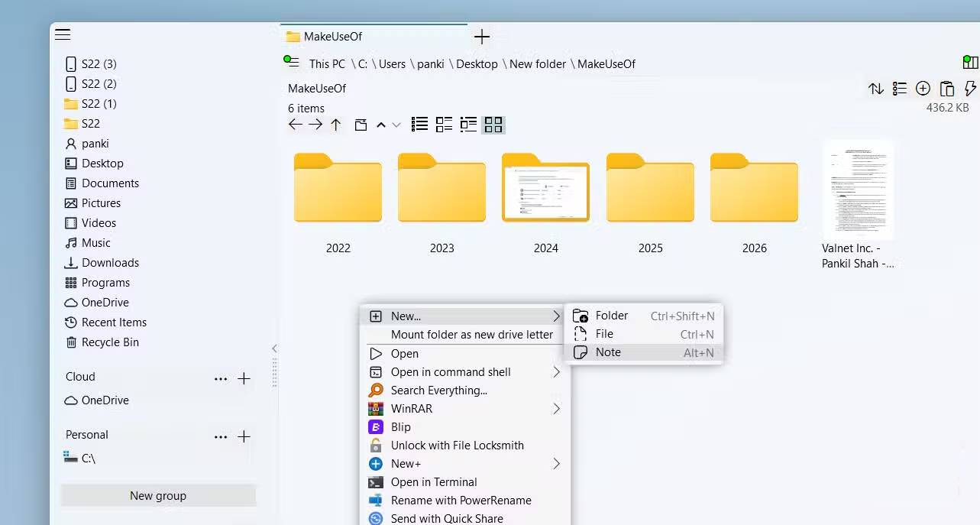Add a new tab with plus
980x525 pixels.
click(481, 37)
